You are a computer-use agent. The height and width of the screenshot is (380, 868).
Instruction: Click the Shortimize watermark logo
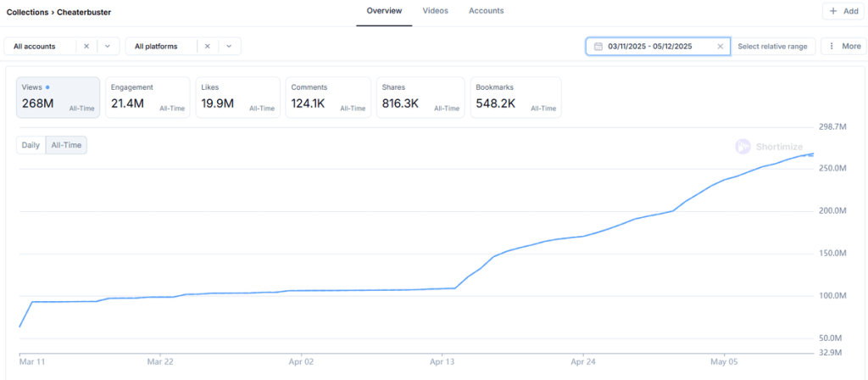[x=743, y=146]
